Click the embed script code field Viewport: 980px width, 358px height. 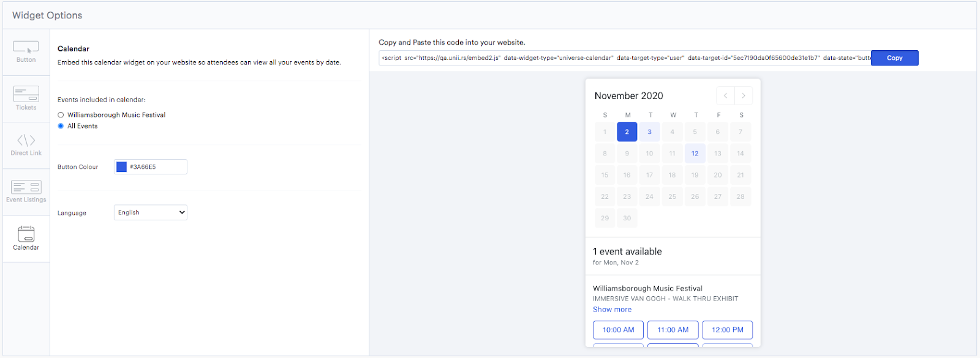pos(625,58)
